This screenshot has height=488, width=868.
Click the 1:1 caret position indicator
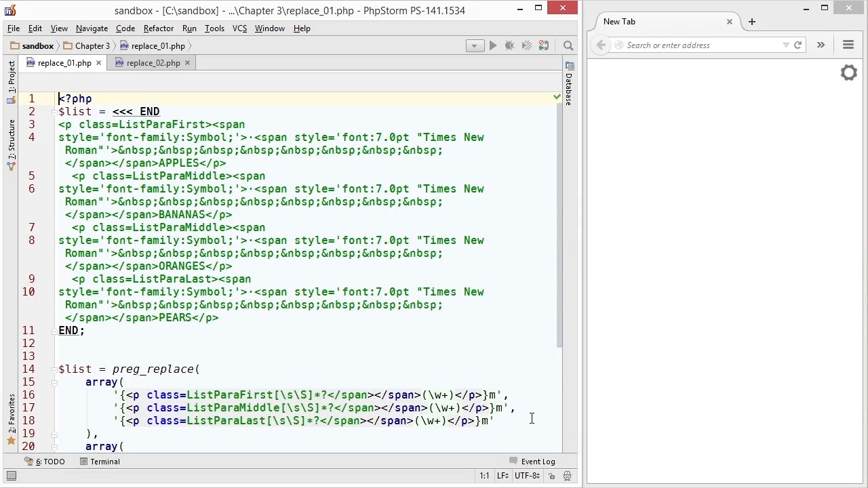coord(484,476)
